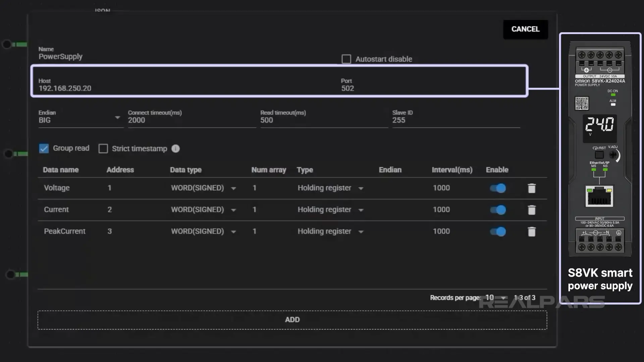The width and height of the screenshot is (644, 362).
Task: Uncheck the Group read checkbox
Action: pos(44,148)
